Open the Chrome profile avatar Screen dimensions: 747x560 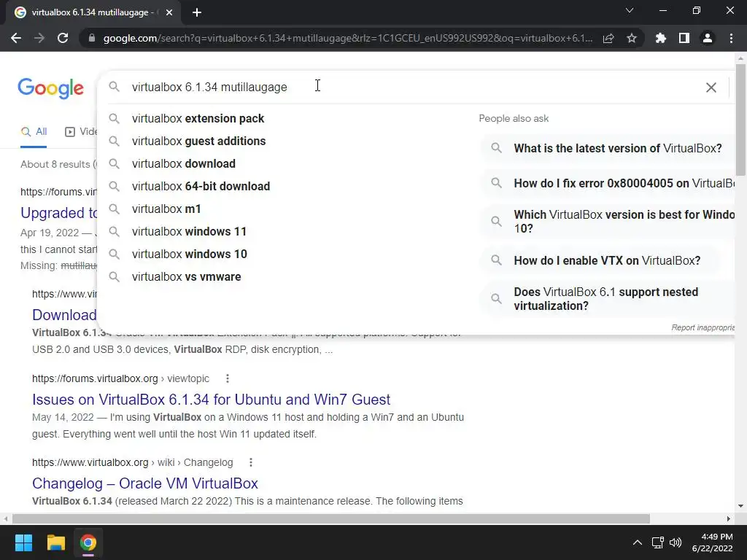708,38
